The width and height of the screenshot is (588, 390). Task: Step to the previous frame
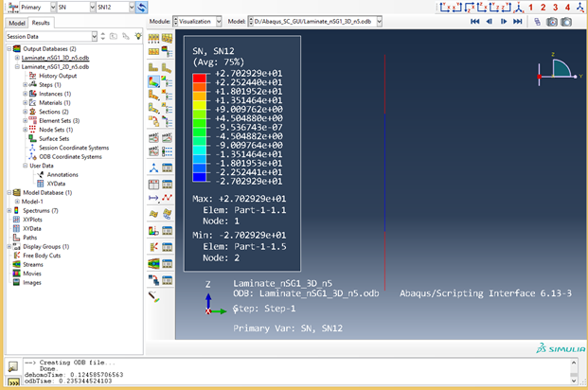point(489,22)
